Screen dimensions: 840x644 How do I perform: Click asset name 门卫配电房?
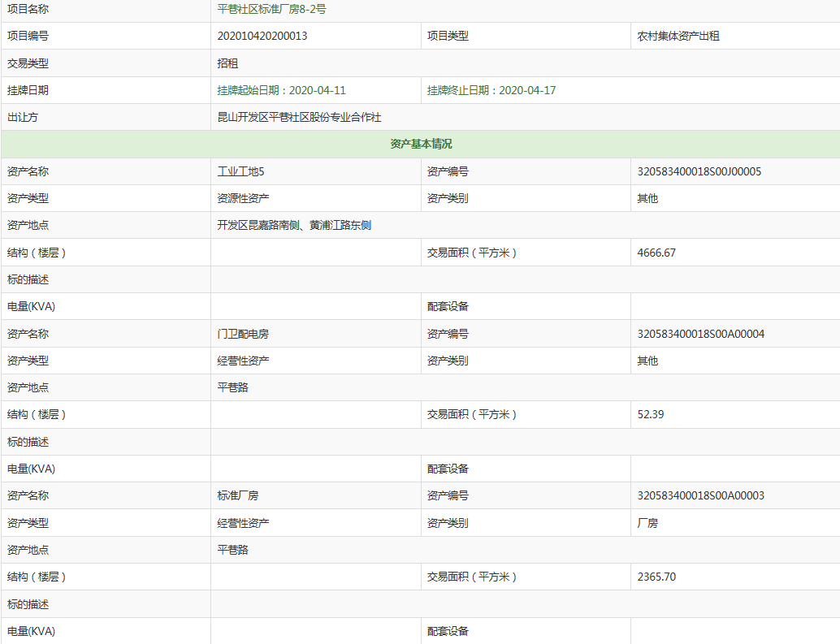[243, 334]
